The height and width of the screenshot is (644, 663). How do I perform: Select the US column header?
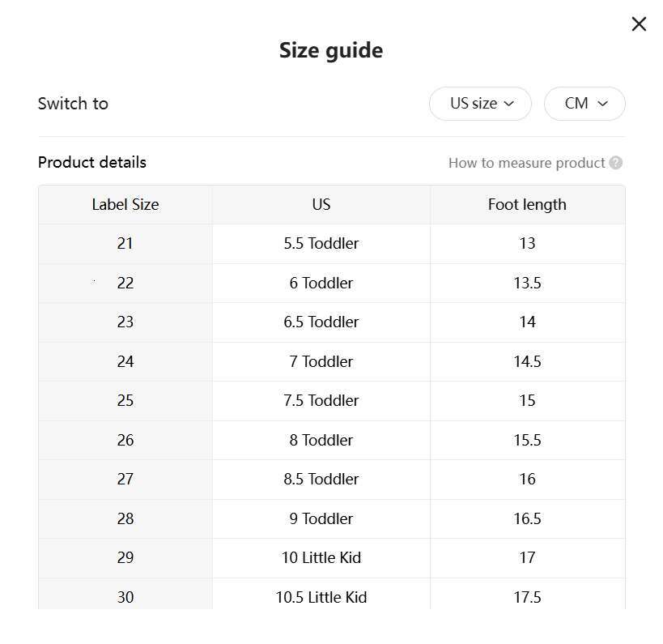[x=321, y=205]
